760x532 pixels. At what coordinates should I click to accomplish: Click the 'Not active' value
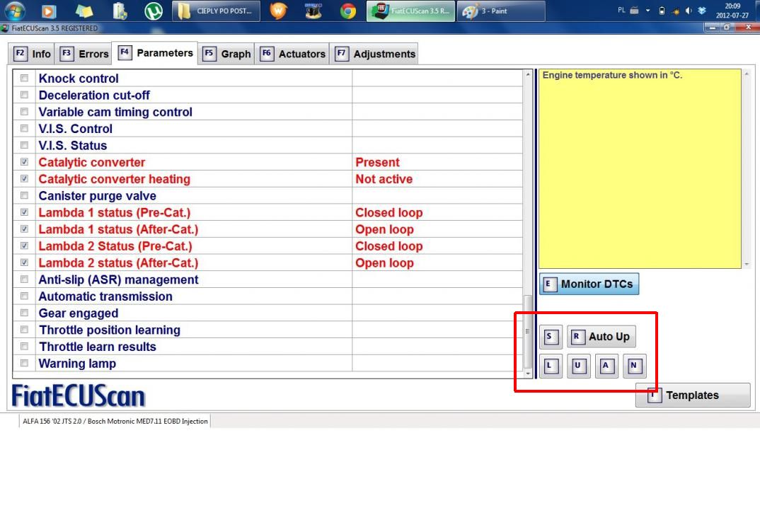pyautogui.click(x=384, y=179)
